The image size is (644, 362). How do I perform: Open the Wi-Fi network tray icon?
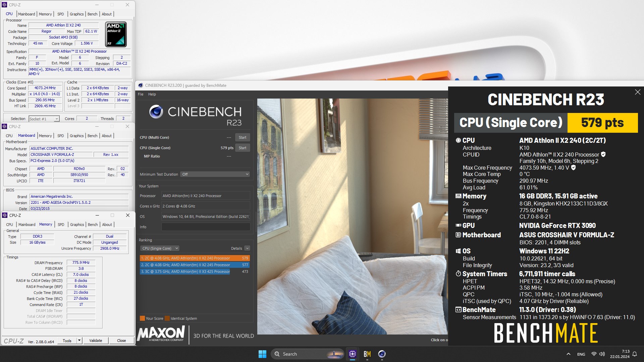pos(594,354)
